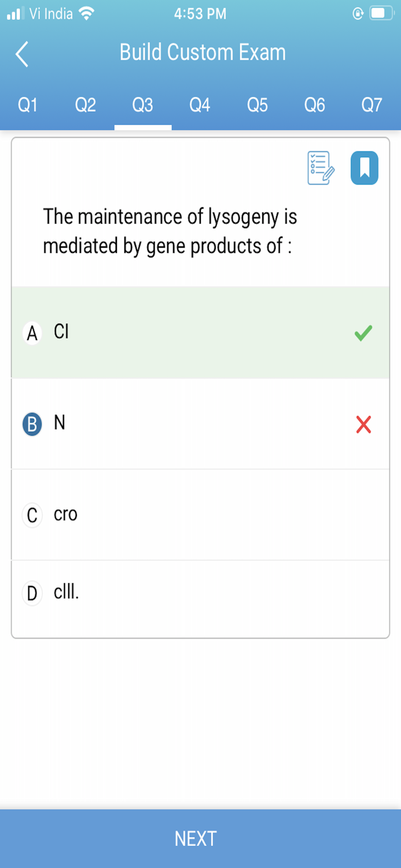Open the question report/notes icon
The width and height of the screenshot is (401, 868).
(x=319, y=168)
